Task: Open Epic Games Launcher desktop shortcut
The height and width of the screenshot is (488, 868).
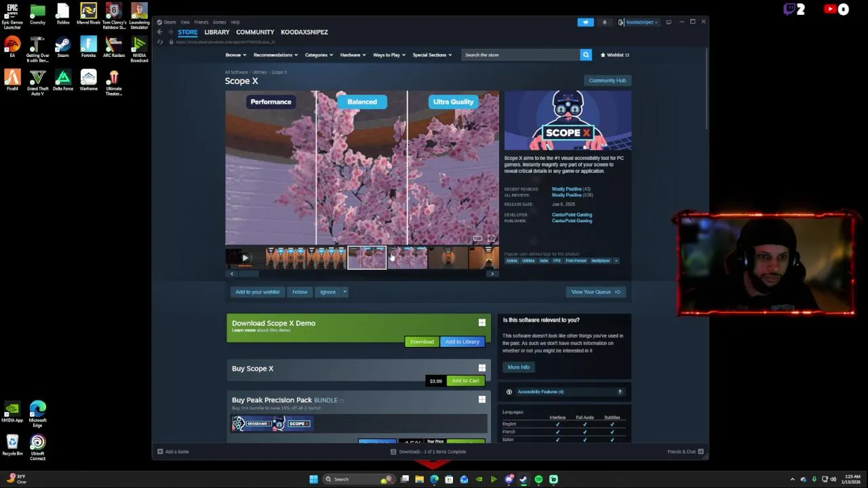Action: (x=12, y=16)
